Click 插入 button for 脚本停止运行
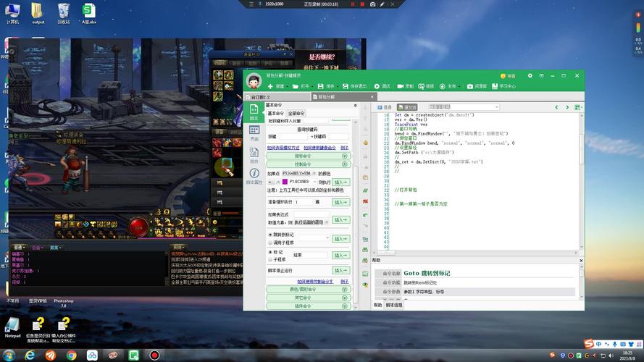Image resolution: width=644 pixels, height=362 pixels. click(x=341, y=271)
